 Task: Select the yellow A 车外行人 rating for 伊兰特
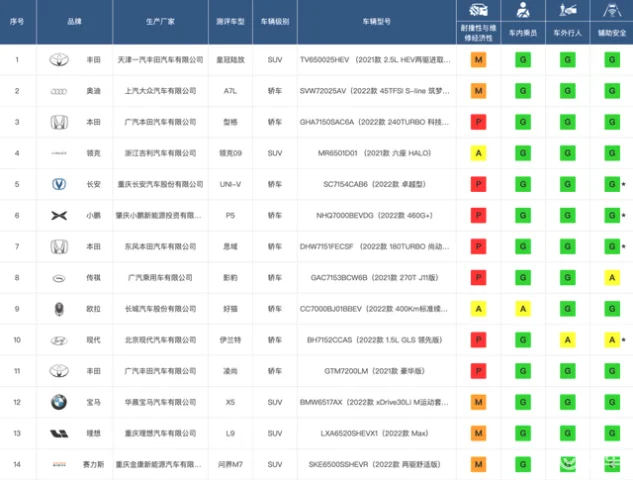pyautogui.click(x=567, y=340)
